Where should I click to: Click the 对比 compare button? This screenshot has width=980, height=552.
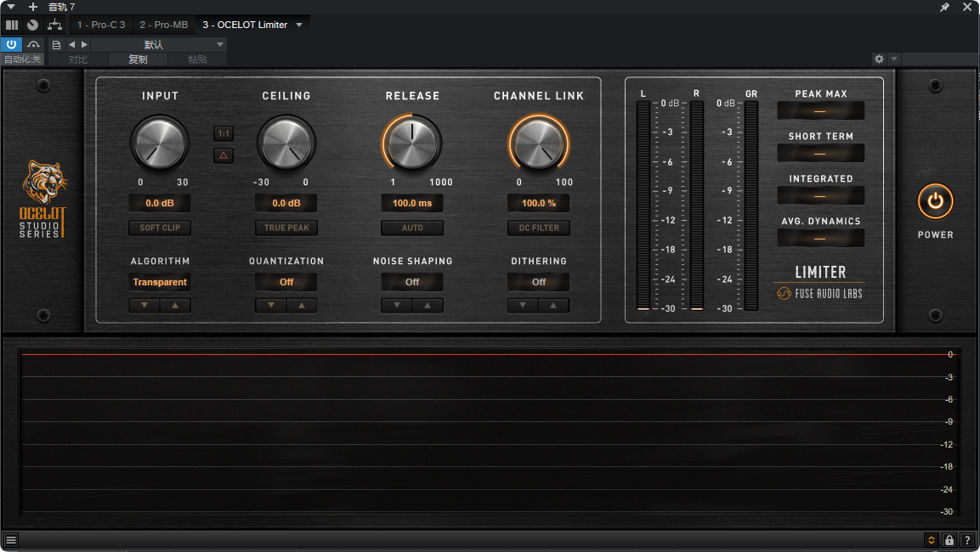(x=78, y=59)
